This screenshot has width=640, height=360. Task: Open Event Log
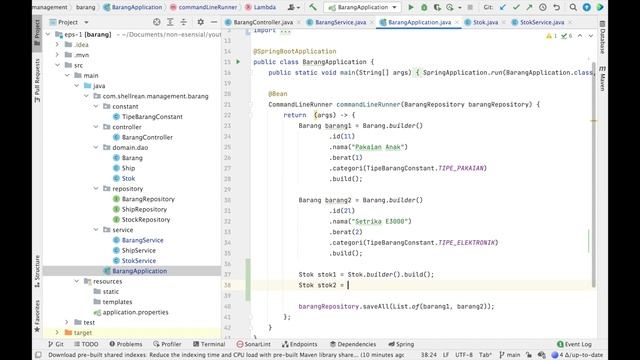tap(574, 344)
